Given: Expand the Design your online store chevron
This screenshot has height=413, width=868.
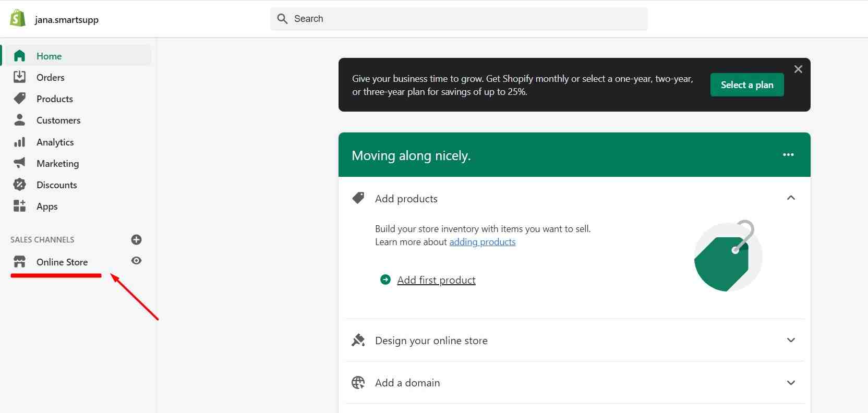Looking at the screenshot, I should click(x=791, y=340).
